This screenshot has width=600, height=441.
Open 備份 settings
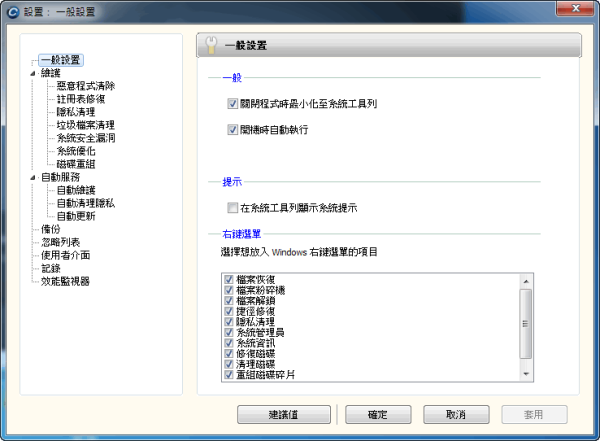pos(51,229)
